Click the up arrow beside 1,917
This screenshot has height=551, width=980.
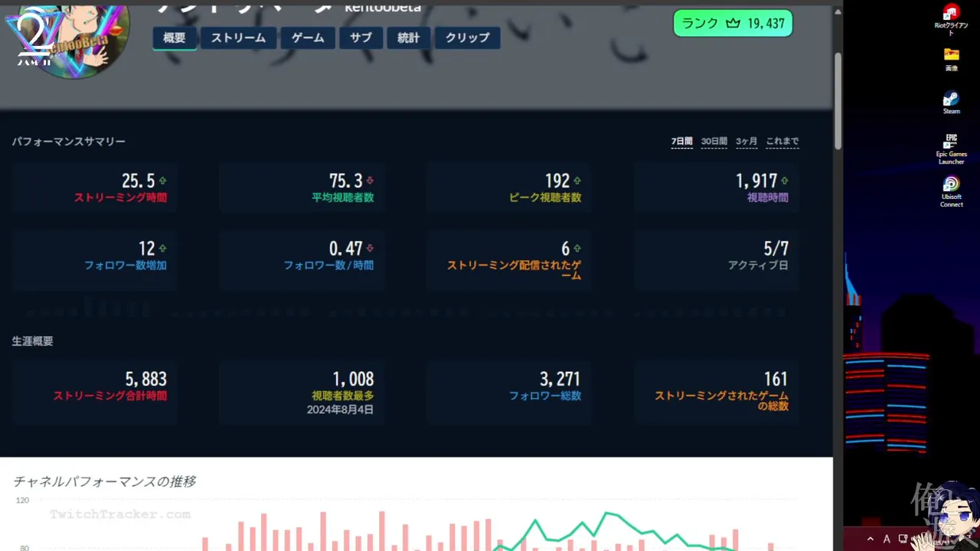[x=785, y=181]
